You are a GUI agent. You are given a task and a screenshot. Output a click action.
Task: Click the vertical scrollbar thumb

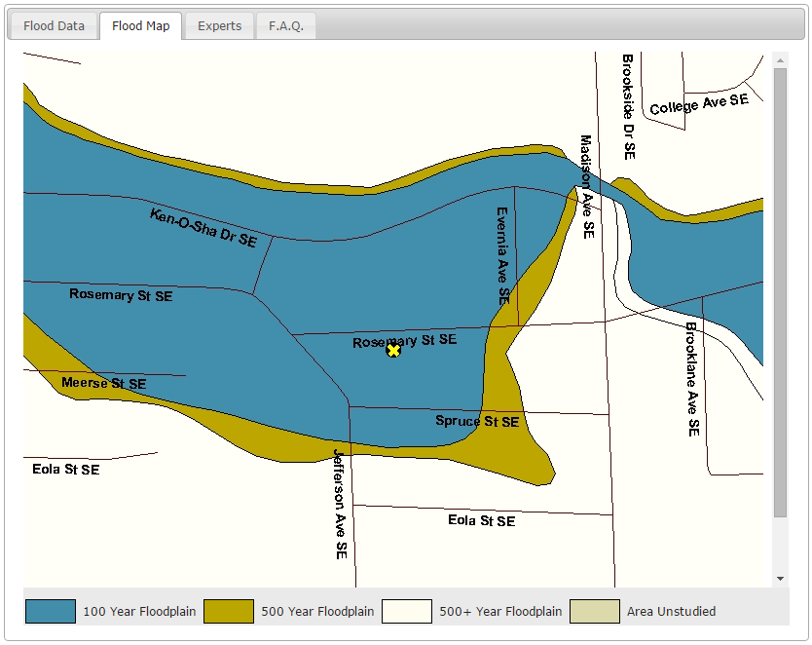pyautogui.click(x=780, y=292)
